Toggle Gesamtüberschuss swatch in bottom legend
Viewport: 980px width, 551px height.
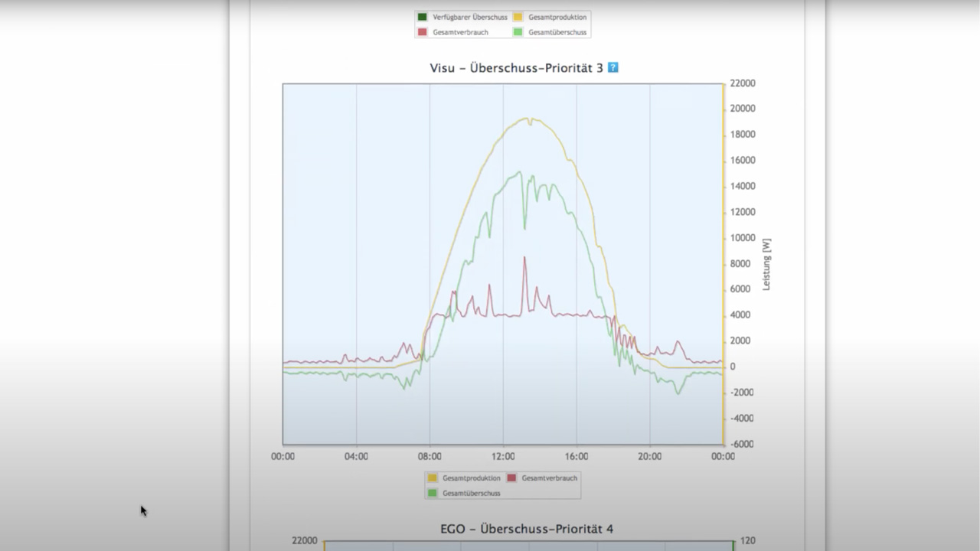pyautogui.click(x=433, y=493)
